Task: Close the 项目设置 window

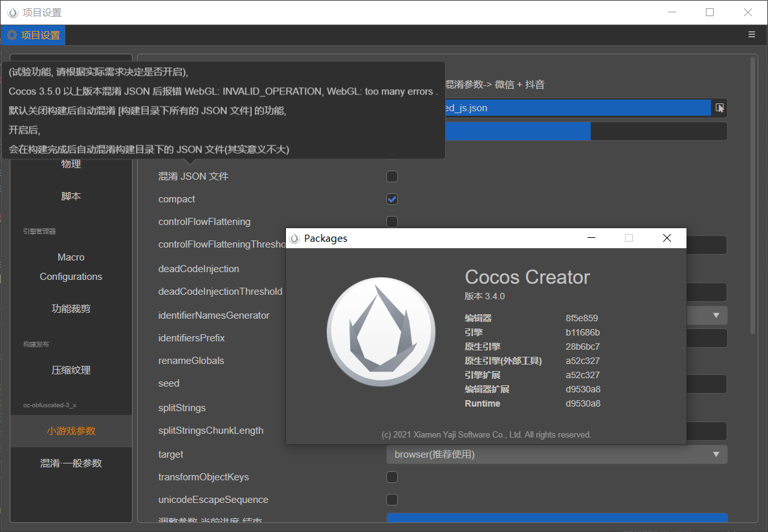Action: coord(747,12)
